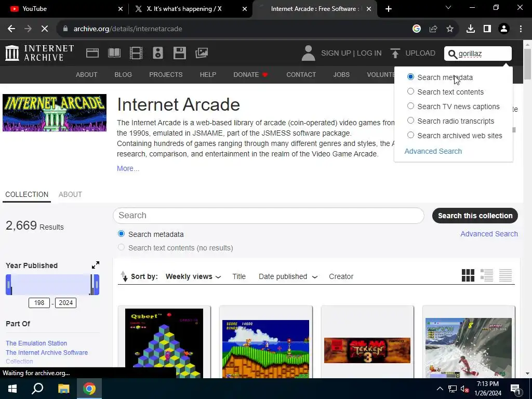Open the HELP menu item

point(208,75)
